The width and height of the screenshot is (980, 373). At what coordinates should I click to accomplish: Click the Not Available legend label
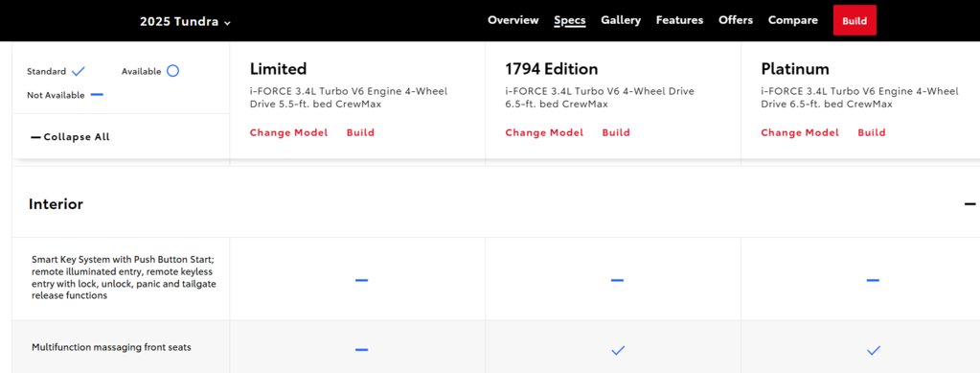[56, 95]
